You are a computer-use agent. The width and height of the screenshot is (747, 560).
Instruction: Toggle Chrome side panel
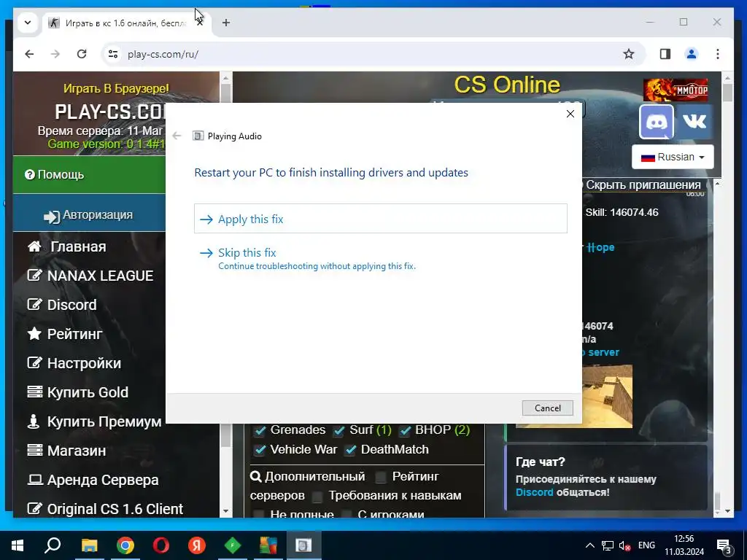click(665, 54)
